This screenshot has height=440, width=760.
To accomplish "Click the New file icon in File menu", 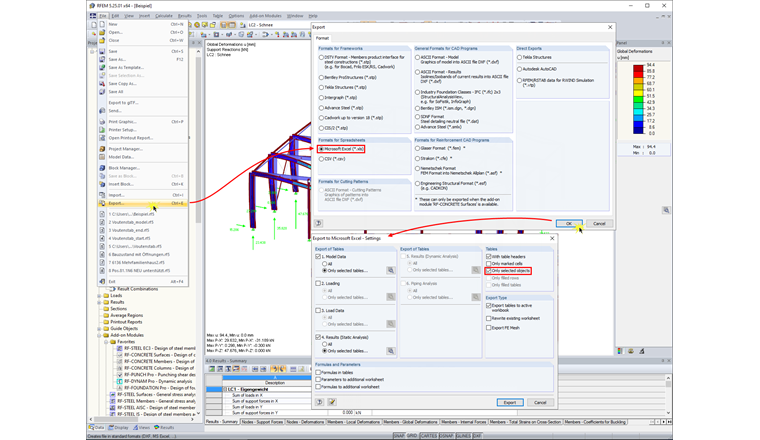I will [102, 24].
